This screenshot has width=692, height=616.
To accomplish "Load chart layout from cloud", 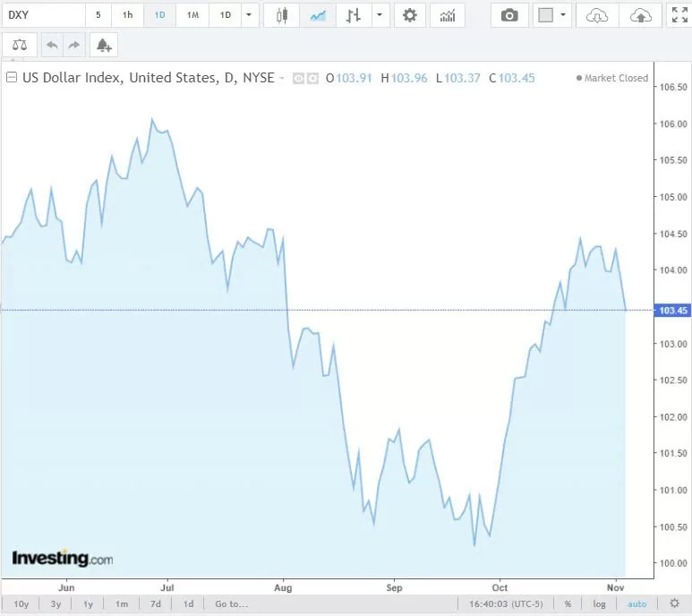I will click(597, 15).
